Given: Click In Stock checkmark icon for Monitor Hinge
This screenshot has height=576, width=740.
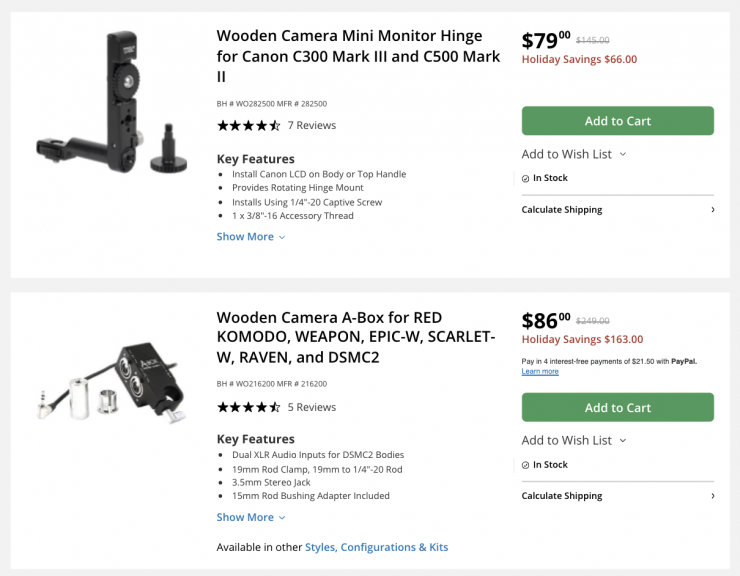Looking at the screenshot, I should [x=526, y=178].
